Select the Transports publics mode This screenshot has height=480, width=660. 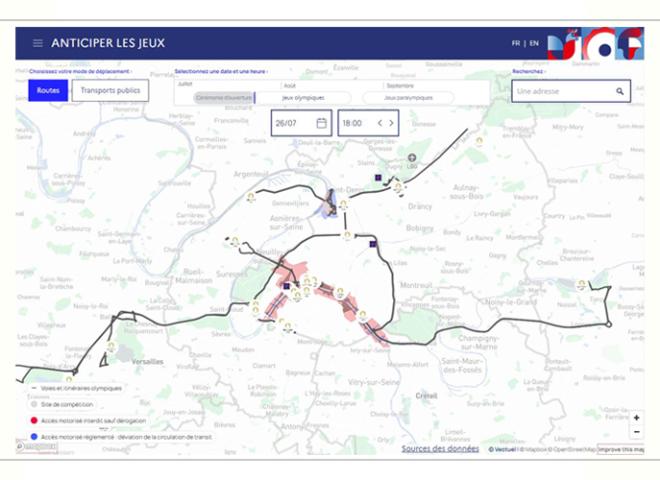(x=110, y=91)
